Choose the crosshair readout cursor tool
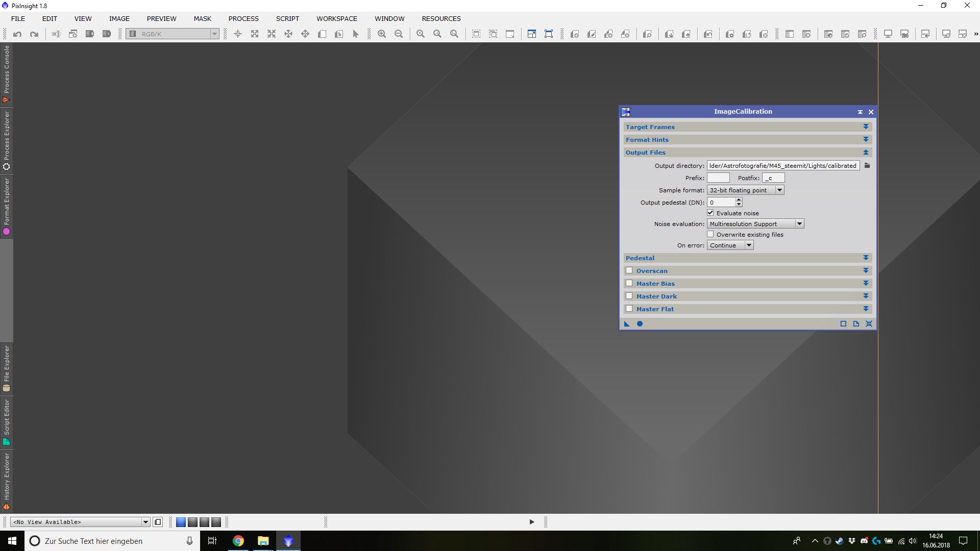 point(238,34)
